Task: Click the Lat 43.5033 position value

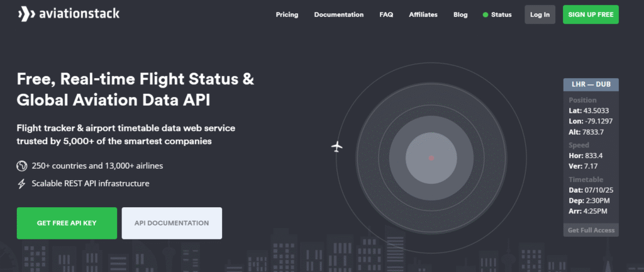Action: [x=589, y=110]
